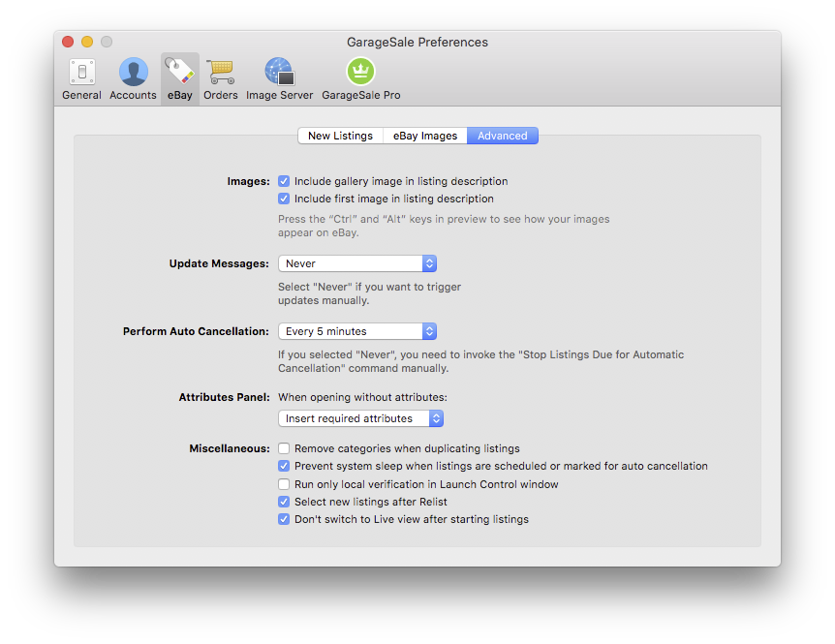Open the Update Messages dropdown
835x644 pixels.
pos(356,263)
